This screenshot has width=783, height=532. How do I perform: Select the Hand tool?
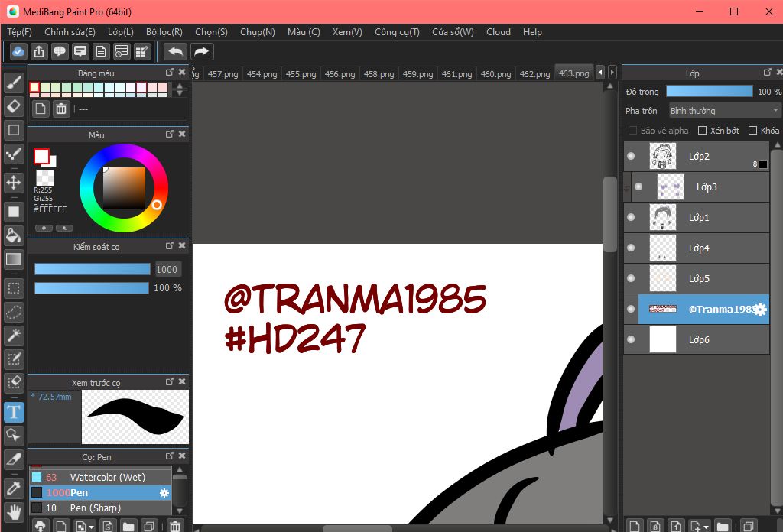tap(14, 512)
